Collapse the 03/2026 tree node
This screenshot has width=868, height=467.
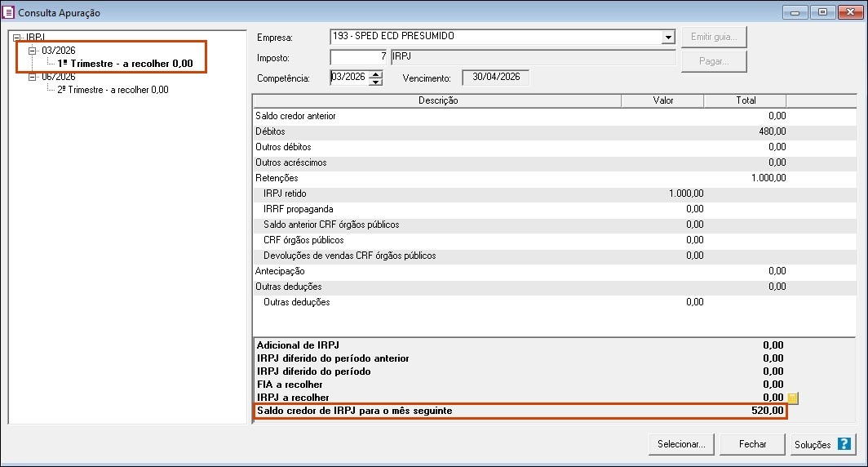pyautogui.click(x=32, y=51)
